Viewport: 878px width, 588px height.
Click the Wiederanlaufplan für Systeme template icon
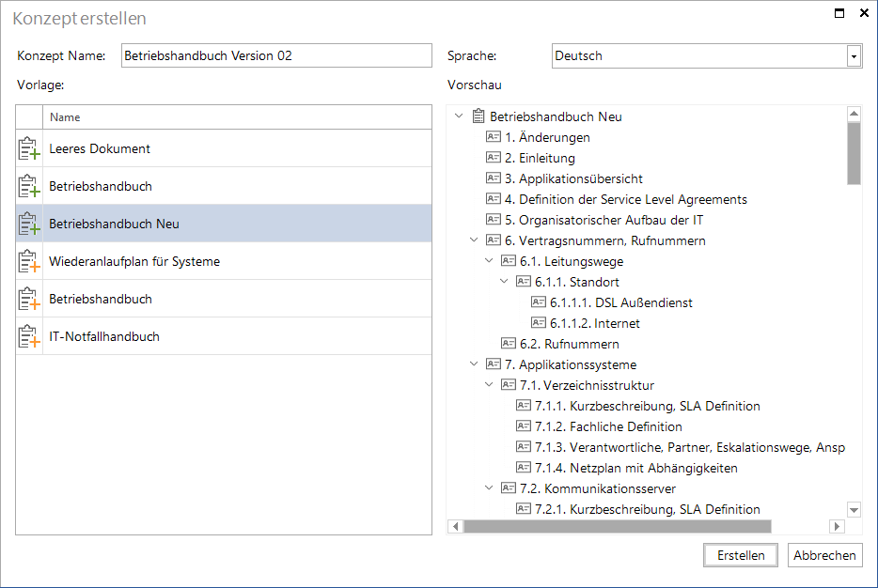pos(29,261)
